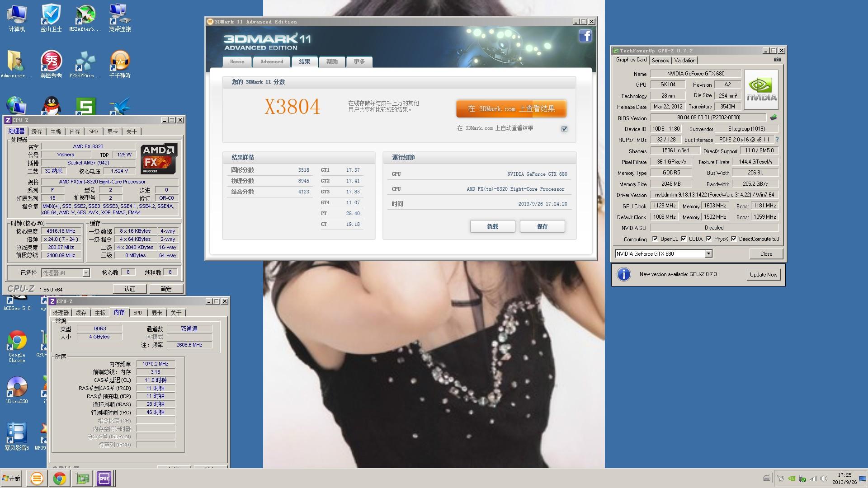Click the 负载 button in 3DMark
The width and height of the screenshot is (868, 488).
[x=492, y=226]
